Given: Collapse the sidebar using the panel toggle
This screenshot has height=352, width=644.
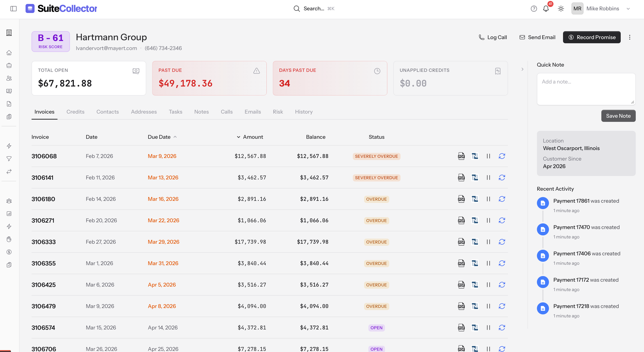Looking at the screenshot, I should pyautogui.click(x=14, y=8).
